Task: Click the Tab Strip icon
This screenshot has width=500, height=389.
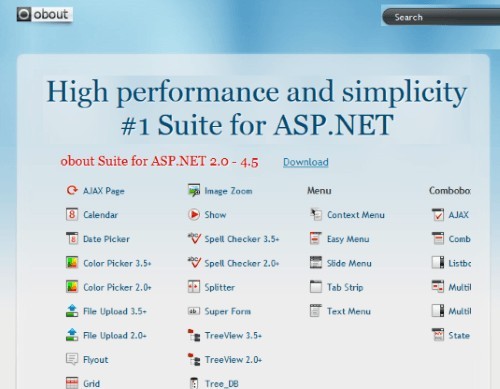Action: coord(316,287)
